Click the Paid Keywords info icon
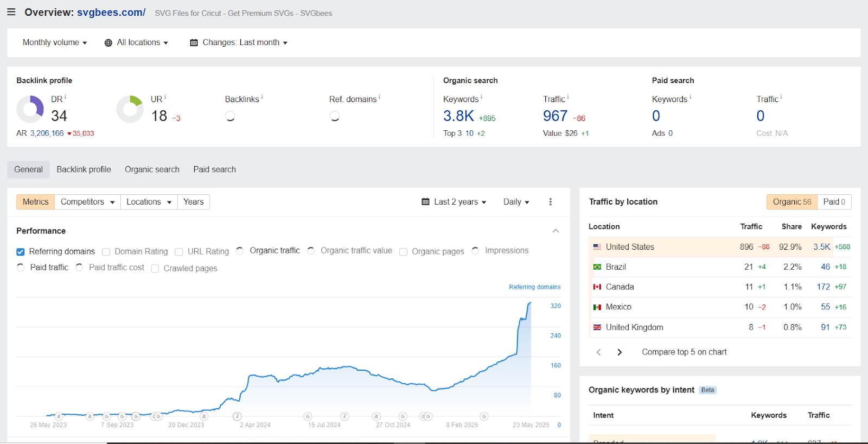 690,97
